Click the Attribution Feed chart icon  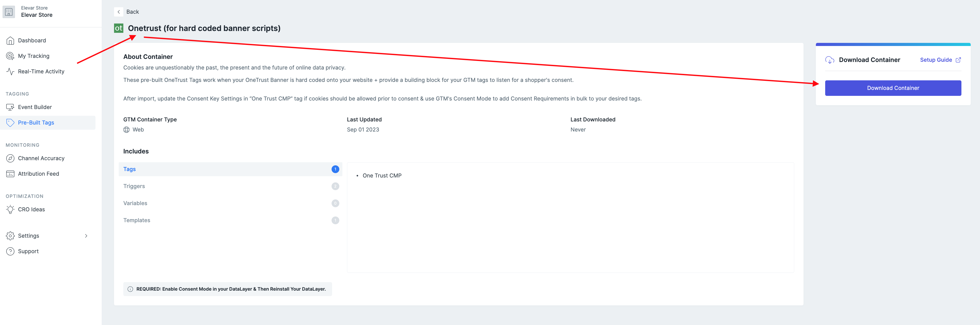(x=10, y=174)
